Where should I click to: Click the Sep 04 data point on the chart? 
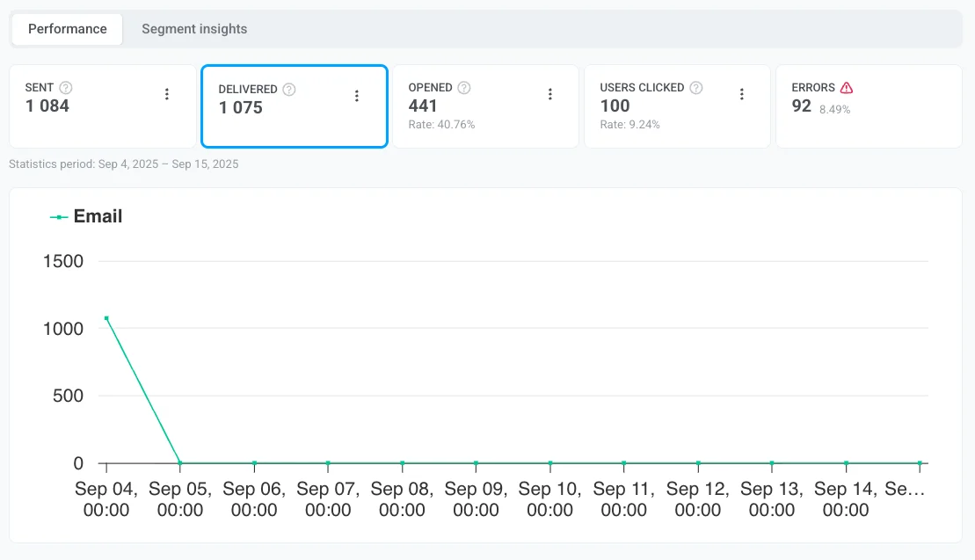point(106,318)
